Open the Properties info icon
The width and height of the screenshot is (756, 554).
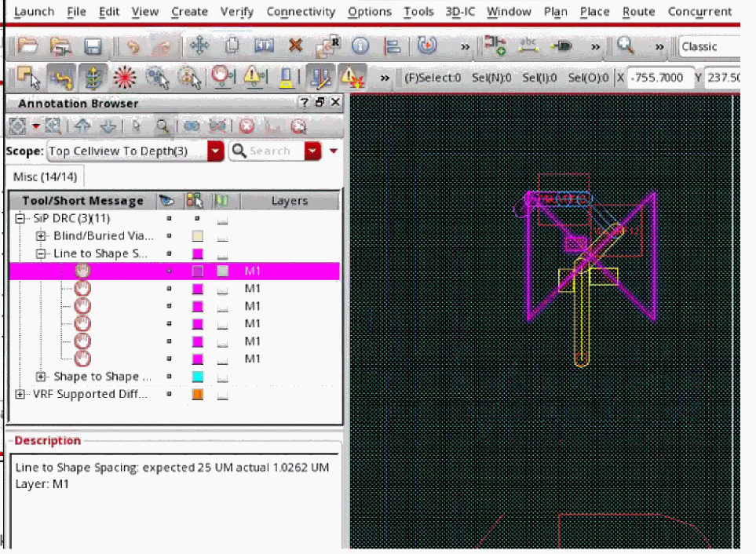pyautogui.click(x=360, y=46)
